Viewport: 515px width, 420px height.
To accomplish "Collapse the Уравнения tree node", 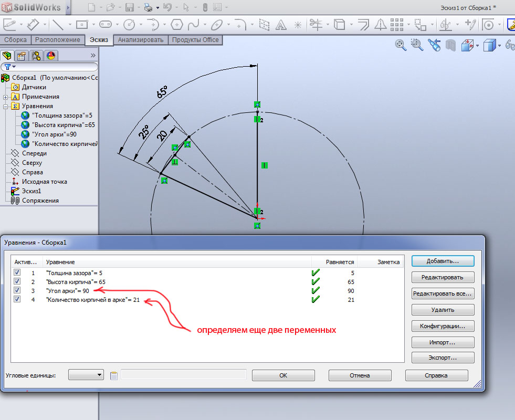I will pyautogui.click(x=5, y=106).
